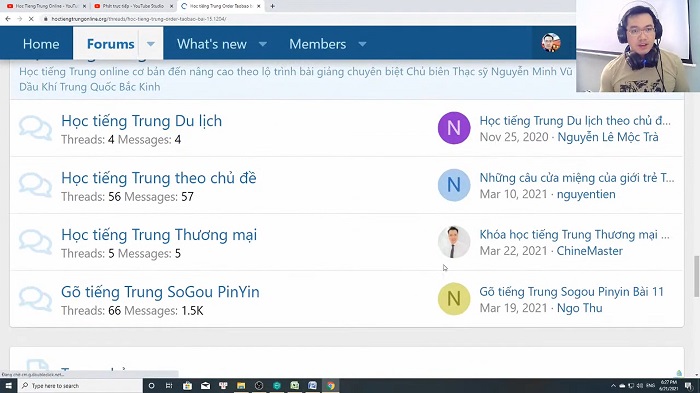Click the Mar 10, 2021 post date
Image resolution: width=700 pixels, height=393 pixels.
[x=513, y=194]
